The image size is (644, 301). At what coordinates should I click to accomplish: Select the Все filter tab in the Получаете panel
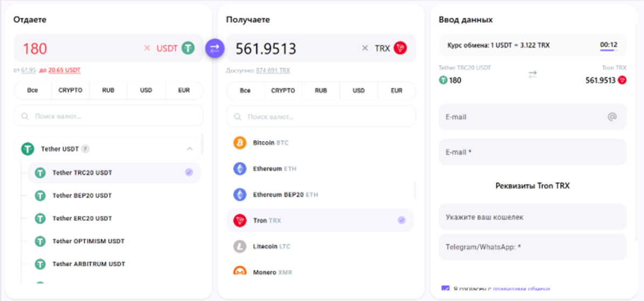245,91
